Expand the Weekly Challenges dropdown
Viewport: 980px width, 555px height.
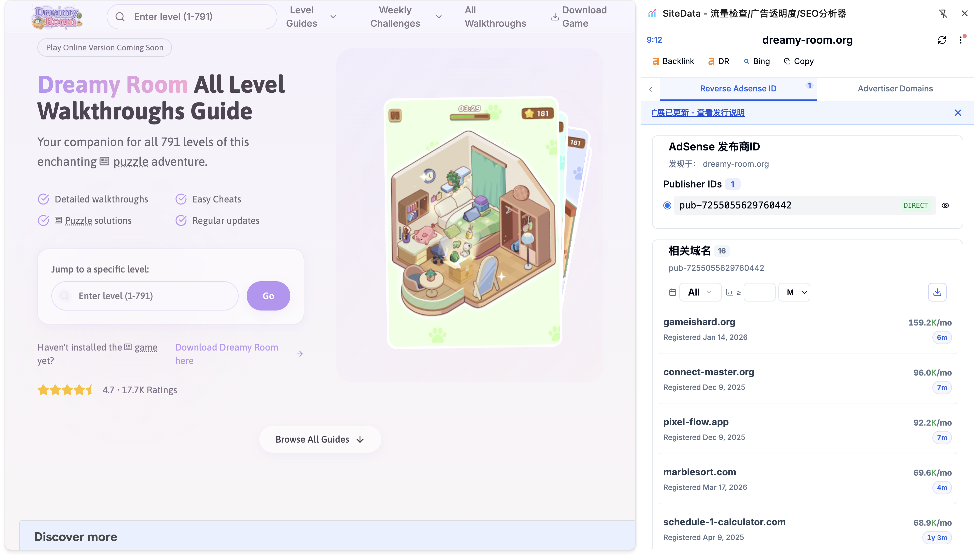click(438, 17)
